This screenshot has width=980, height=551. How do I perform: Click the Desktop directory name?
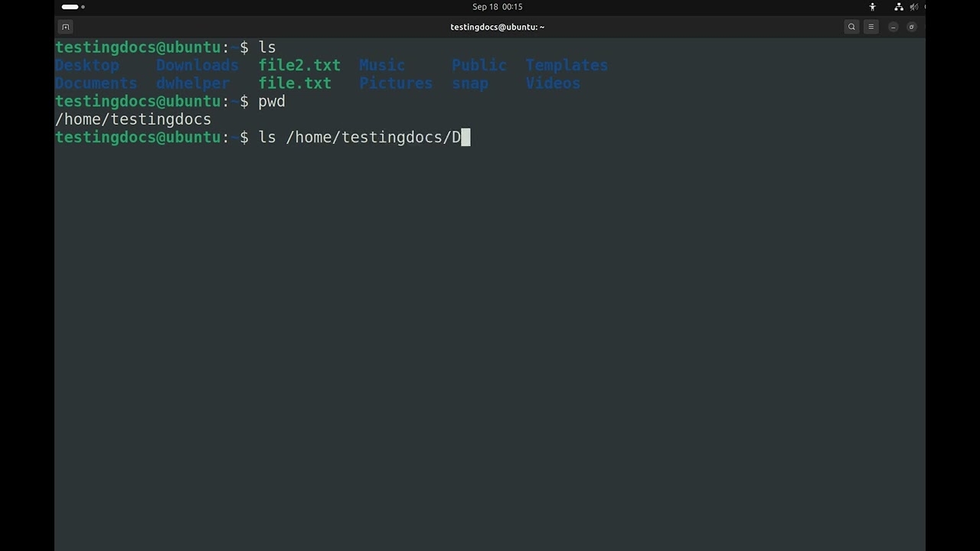(87, 66)
